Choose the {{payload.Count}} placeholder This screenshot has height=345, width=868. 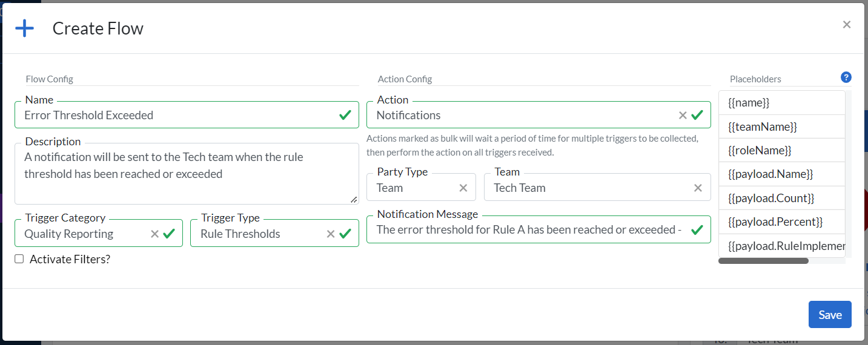[x=770, y=198]
